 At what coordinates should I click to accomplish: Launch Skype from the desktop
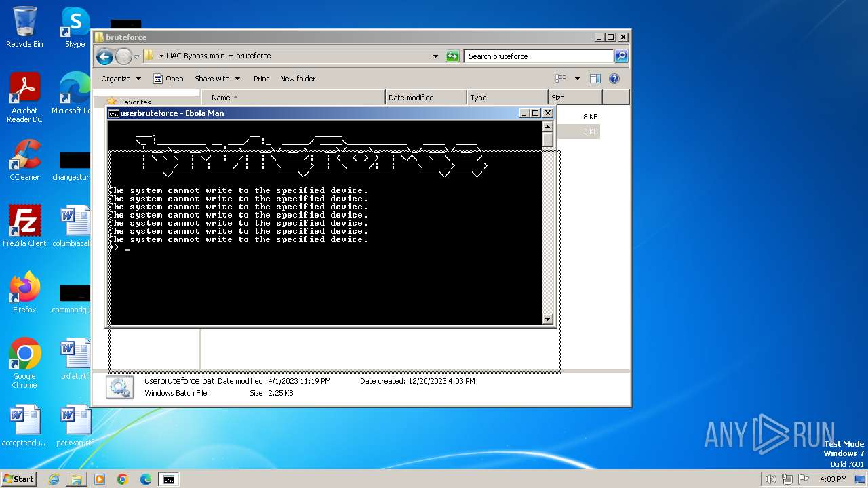[75, 27]
